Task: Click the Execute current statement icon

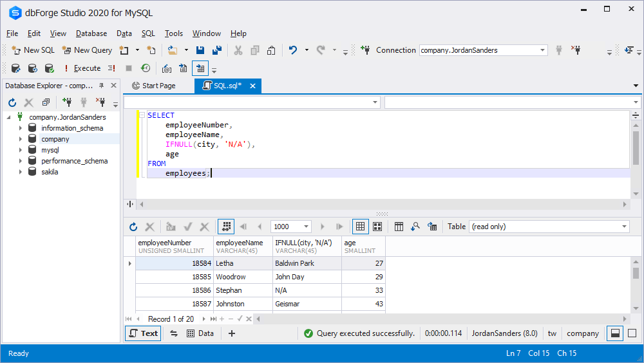Action: (111, 68)
